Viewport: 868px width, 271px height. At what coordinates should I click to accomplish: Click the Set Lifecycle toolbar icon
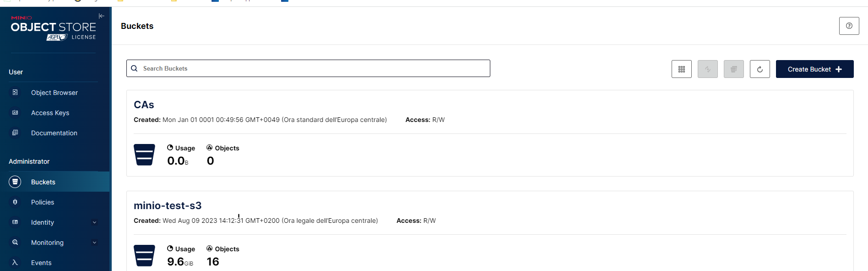[x=733, y=69]
